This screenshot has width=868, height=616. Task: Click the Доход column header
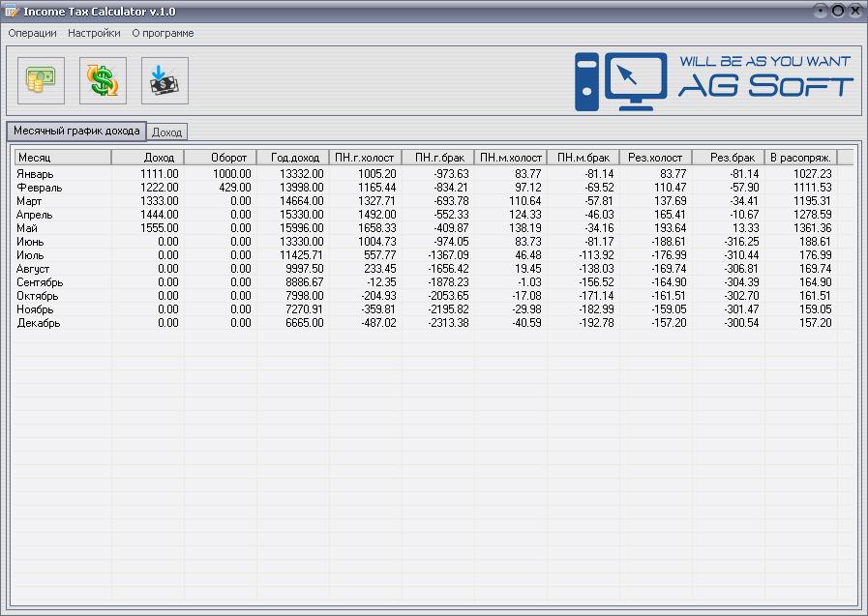148,158
